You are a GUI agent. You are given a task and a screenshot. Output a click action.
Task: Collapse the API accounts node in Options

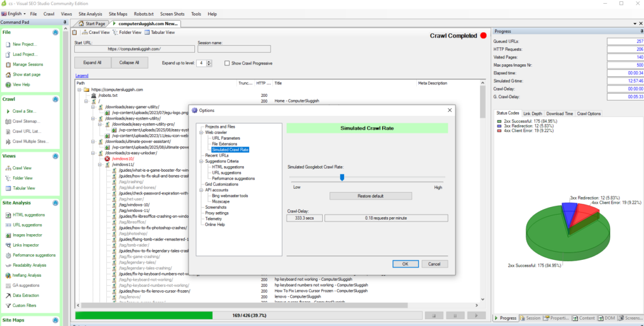[201, 190]
